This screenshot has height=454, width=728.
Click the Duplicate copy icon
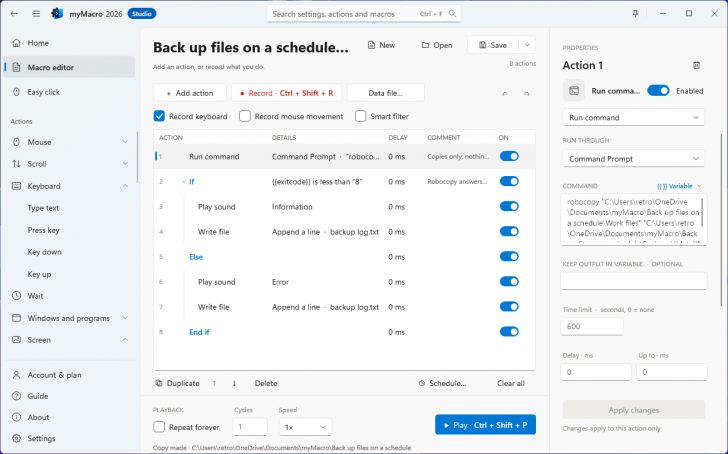pyautogui.click(x=159, y=383)
